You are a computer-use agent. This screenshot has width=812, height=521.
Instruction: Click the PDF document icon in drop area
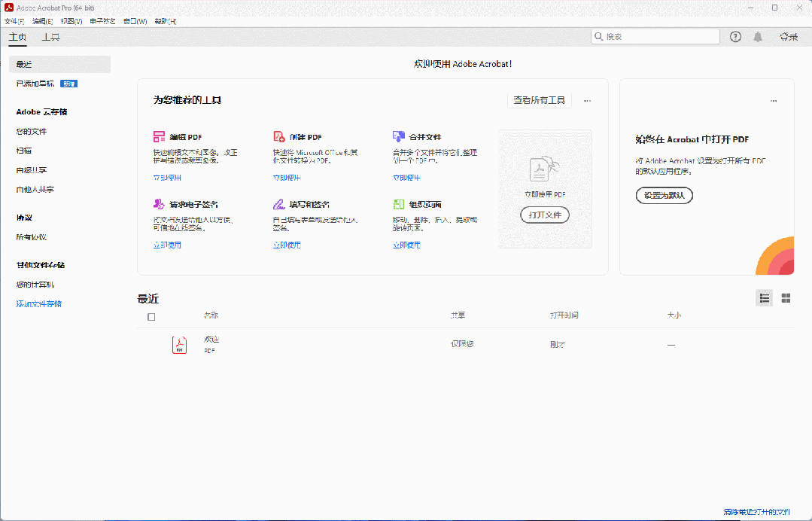(544, 169)
